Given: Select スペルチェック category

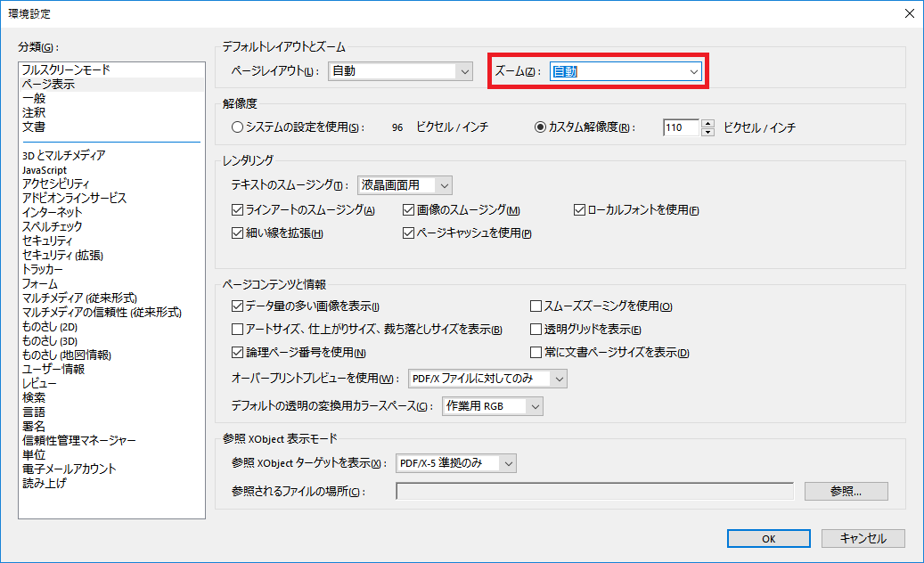Looking at the screenshot, I should coord(52,226).
